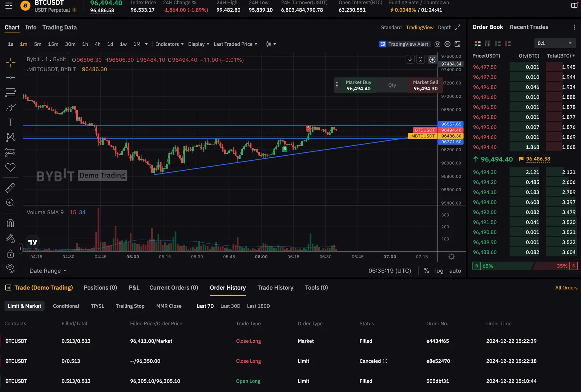Open the hamburger main menu
Viewport: 581px width, 392px height.
click(x=9, y=5)
